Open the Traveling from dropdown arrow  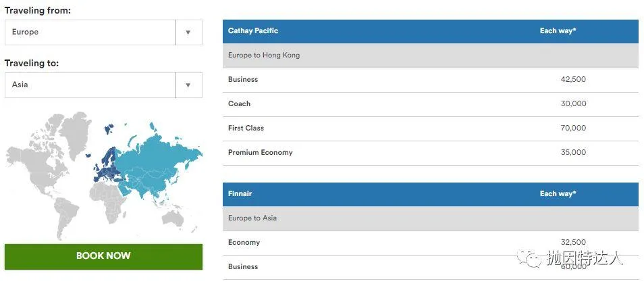point(188,32)
